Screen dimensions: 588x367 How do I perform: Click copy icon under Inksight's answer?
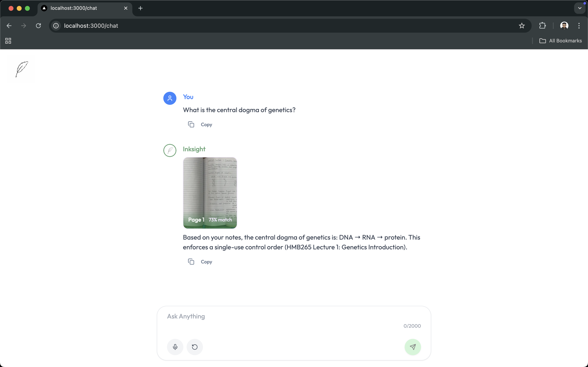[x=191, y=262]
